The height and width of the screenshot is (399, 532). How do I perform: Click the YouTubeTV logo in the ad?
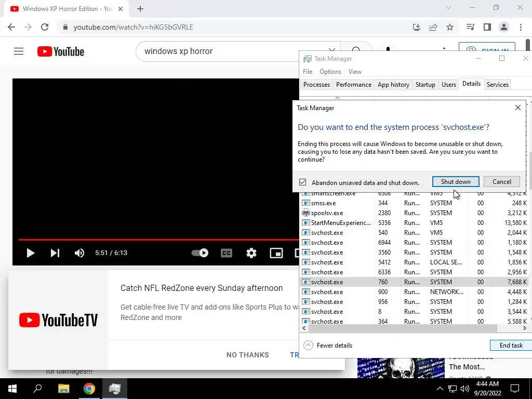tap(58, 320)
